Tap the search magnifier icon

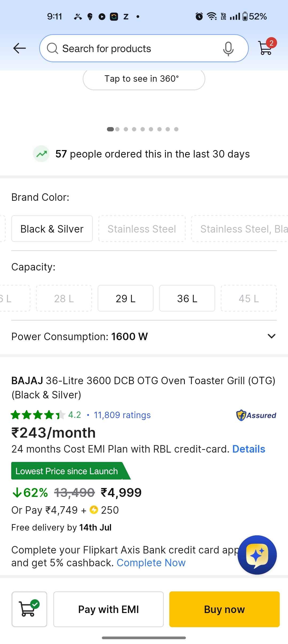tap(52, 49)
